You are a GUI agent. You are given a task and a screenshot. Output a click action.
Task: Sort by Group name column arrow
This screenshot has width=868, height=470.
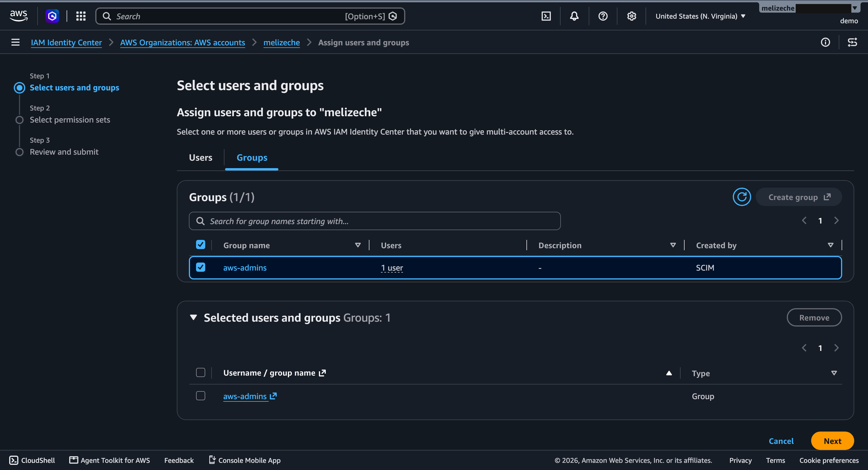coord(358,245)
